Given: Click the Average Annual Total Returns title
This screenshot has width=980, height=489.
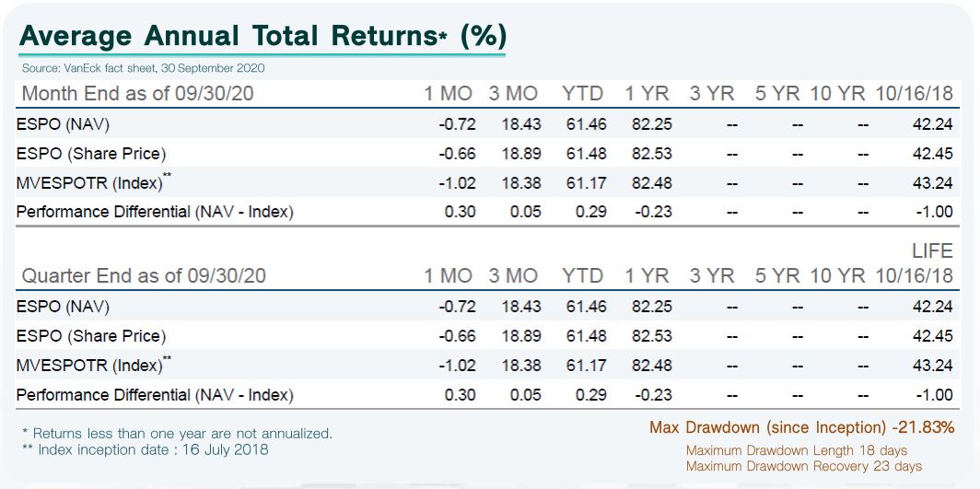Looking at the screenshot, I should pyautogui.click(x=262, y=35).
